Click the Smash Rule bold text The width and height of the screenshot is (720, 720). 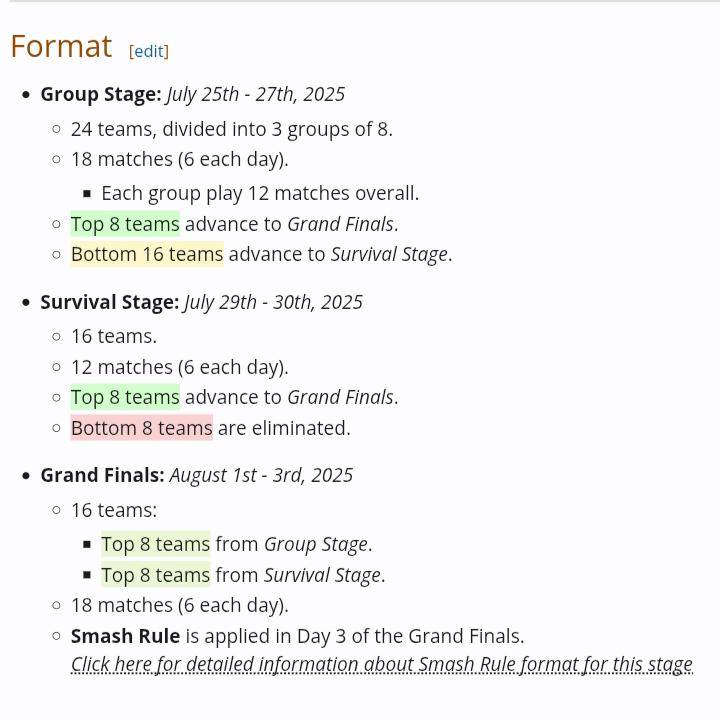click(125, 636)
